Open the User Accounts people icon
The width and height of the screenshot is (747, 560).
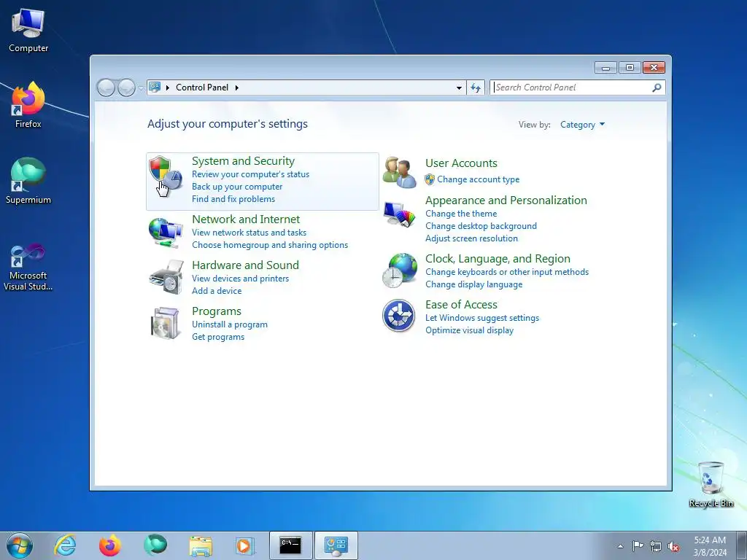point(399,172)
